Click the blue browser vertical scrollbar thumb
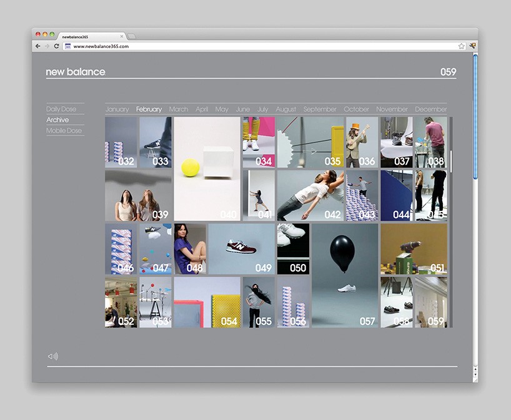511x420 pixels. (475, 117)
